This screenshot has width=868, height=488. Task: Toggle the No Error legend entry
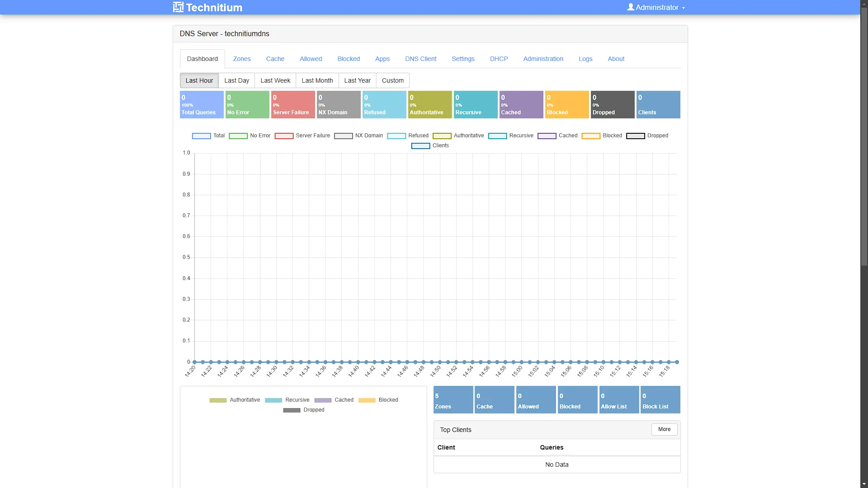tap(250, 136)
